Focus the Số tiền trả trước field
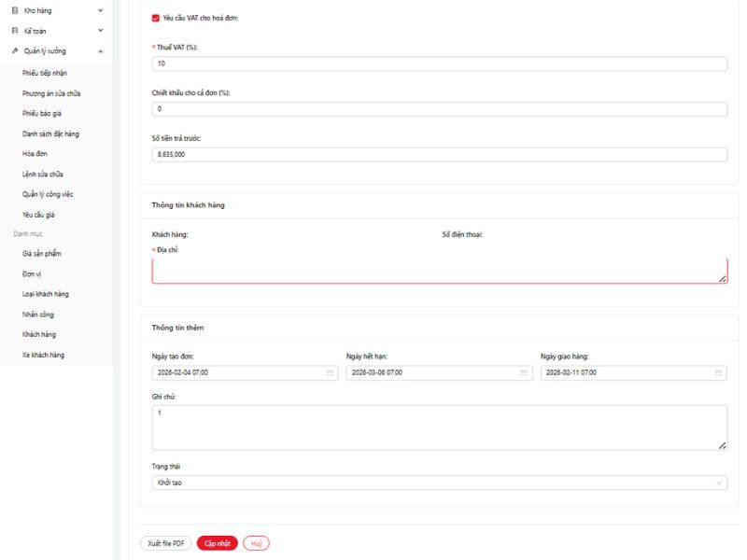Screen dimensions: 747x560 [x=439, y=155]
